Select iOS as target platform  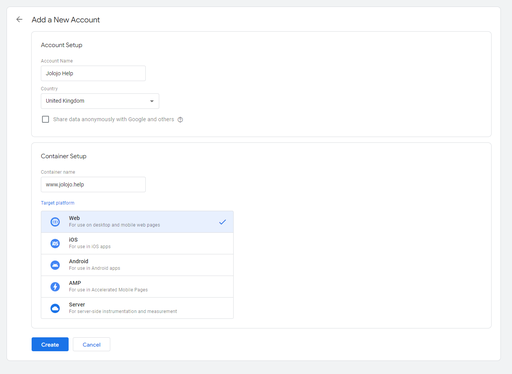137,244
